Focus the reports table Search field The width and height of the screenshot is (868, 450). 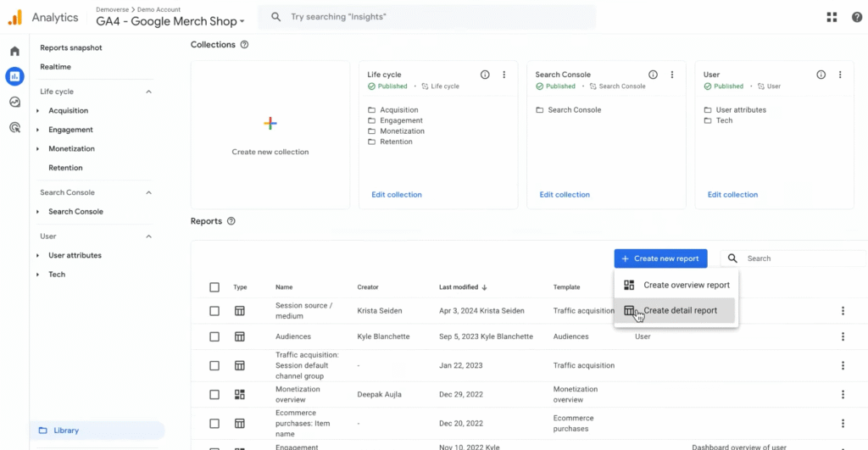tap(793, 258)
